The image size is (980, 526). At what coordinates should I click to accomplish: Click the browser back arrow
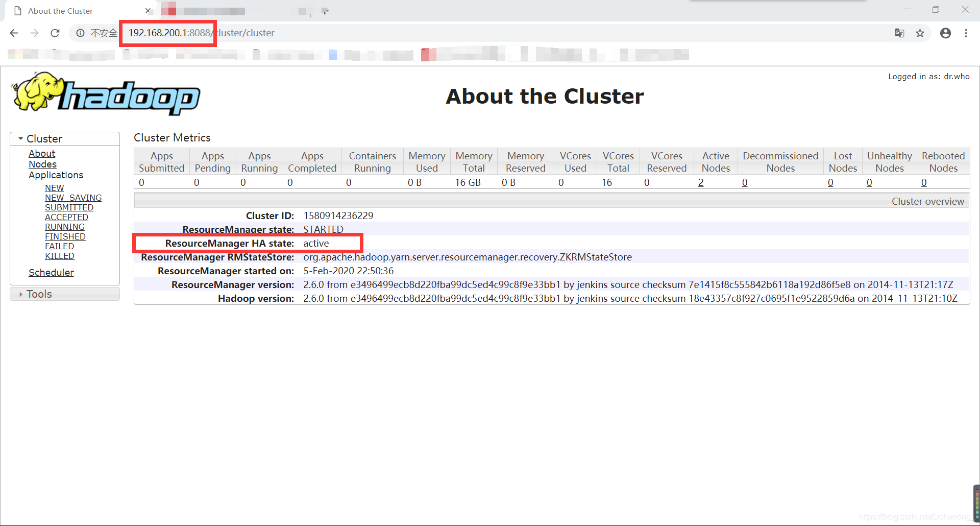(14, 33)
